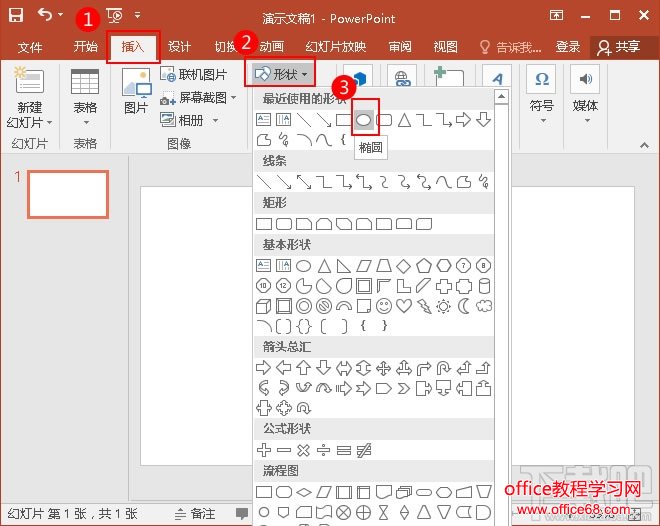
Task: Select the lightning bolt shape
Action: 424,306
